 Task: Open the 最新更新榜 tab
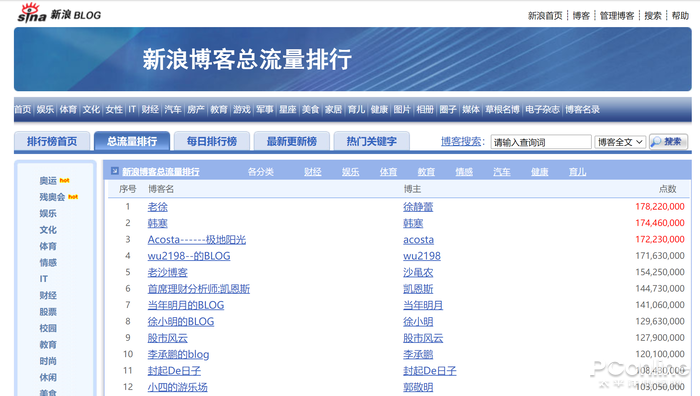coord(292,142)
